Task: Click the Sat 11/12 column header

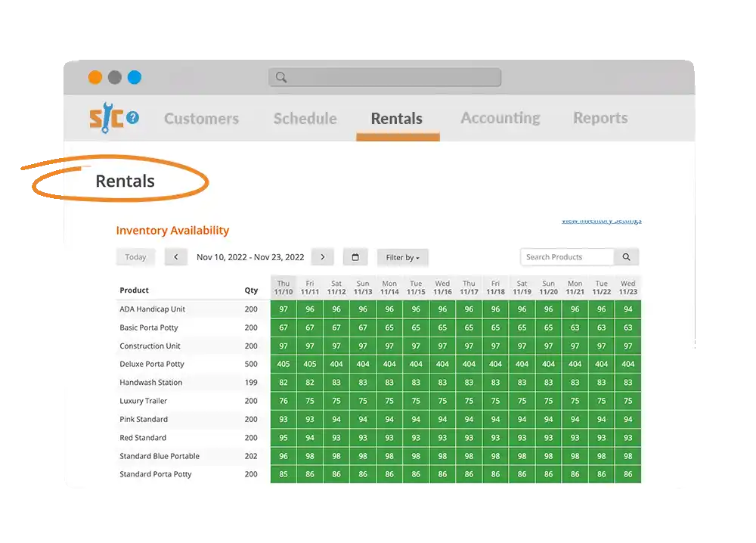Action: tap(336, 287)
